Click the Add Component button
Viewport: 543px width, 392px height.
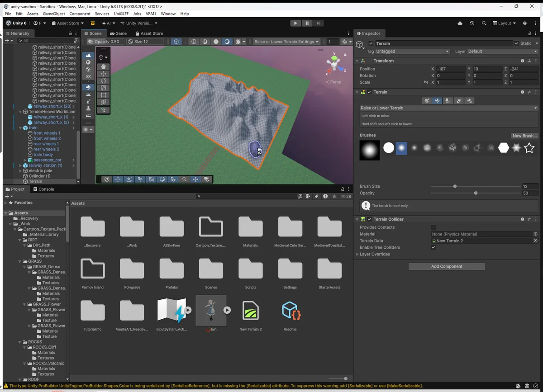[447, 267]
